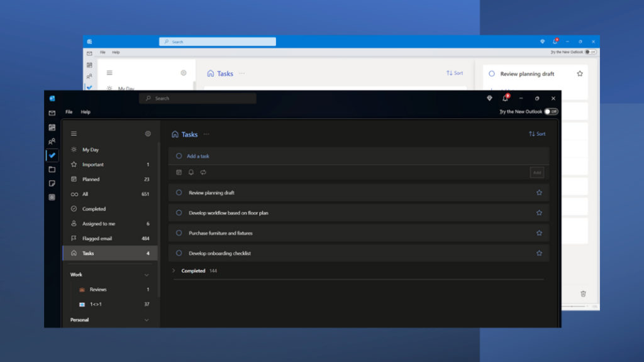Expand the Completed tasks section
The height and width of the screenshot is (362, 644).
(x=174, y=271)
